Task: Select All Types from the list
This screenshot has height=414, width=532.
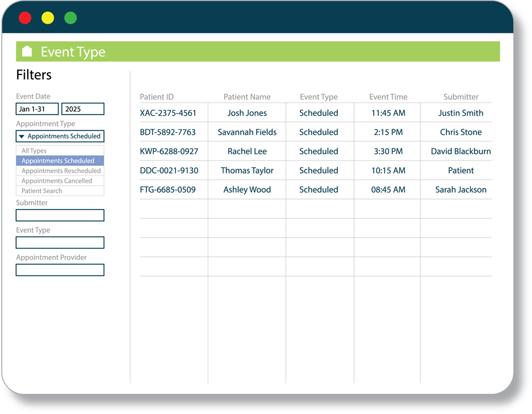Action: (x=60, y=151)
